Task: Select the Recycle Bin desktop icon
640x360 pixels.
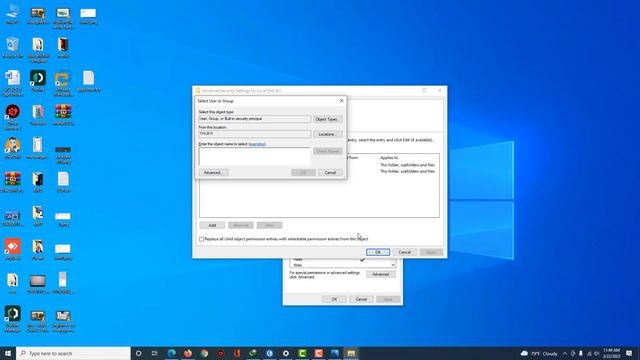Action: (x=13, y=48)
